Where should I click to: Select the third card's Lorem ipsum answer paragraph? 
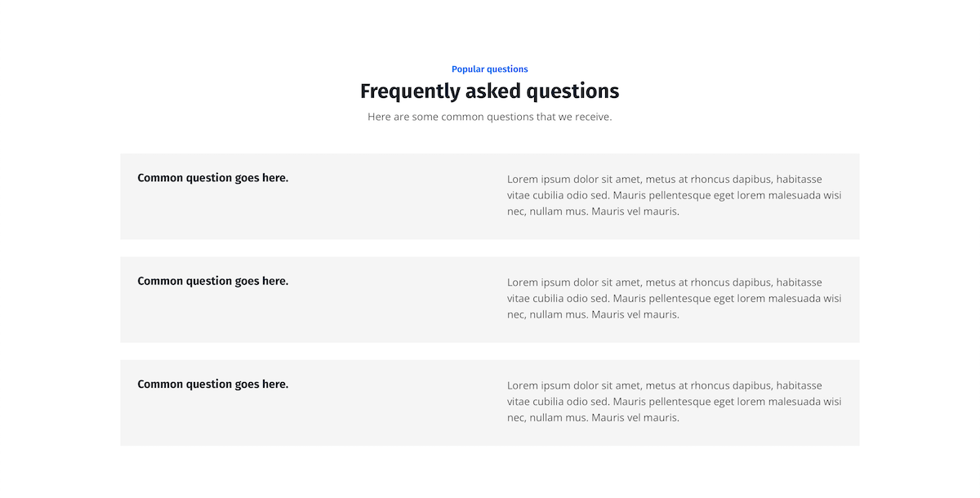pos(674,401)
